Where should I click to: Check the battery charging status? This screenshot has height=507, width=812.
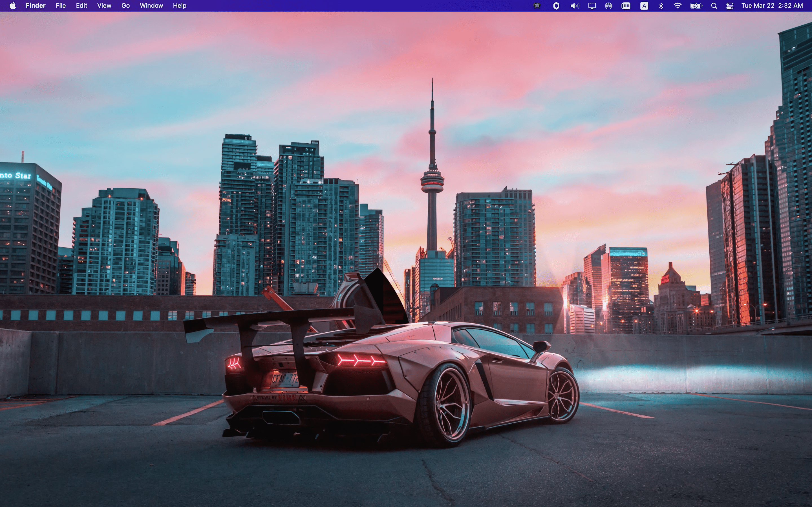696,5
